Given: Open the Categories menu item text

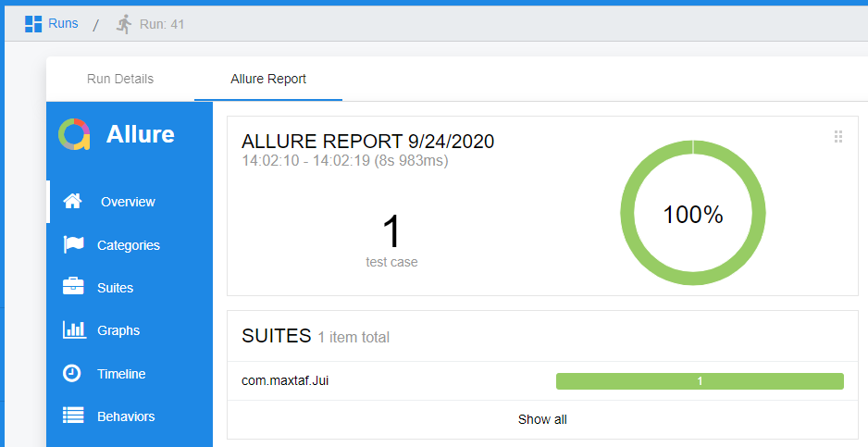Looking at the screenshot, I should [129, 245].
